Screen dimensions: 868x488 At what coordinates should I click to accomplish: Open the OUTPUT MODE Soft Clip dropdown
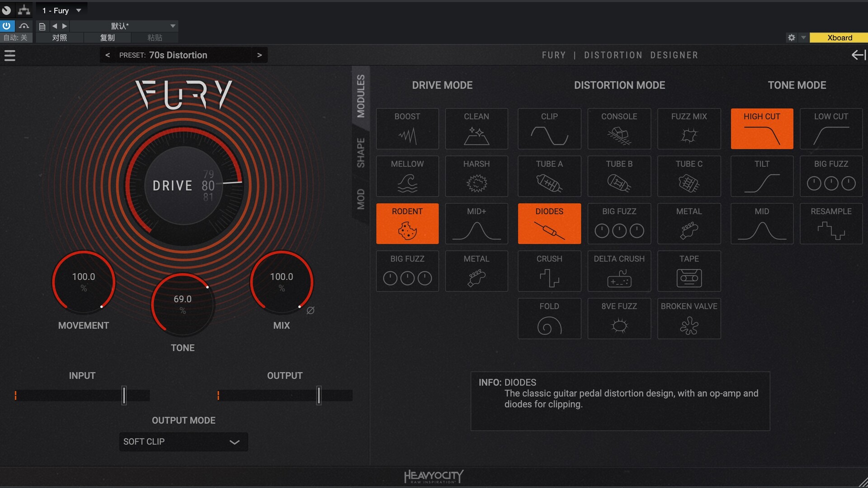pos(184,442)
